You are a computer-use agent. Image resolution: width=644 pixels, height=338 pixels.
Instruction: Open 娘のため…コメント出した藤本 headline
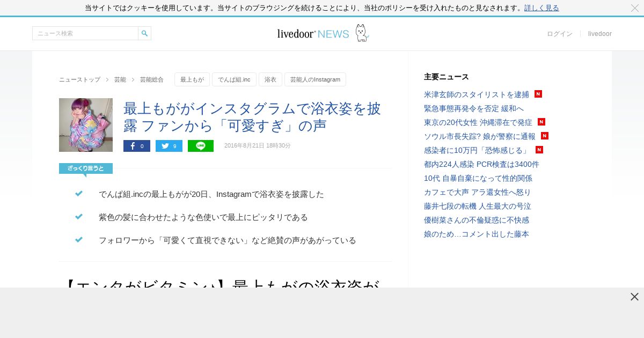[x=477, y=234]
